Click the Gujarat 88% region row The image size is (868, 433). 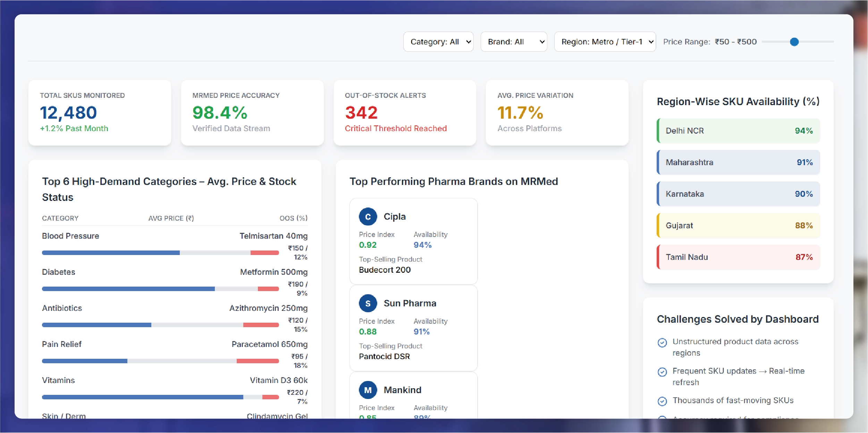[738, 226]
